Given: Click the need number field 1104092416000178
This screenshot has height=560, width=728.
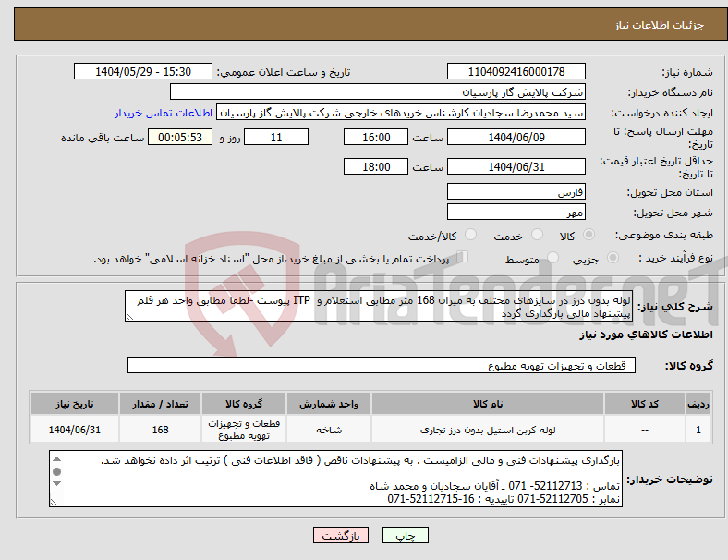Looking at the screenshot, I should click(x=516, y=71).
